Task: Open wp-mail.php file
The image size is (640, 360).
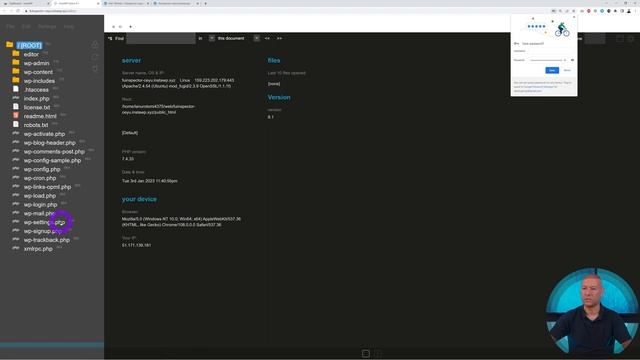Action: pyautogui.click(x=39, y=213)
